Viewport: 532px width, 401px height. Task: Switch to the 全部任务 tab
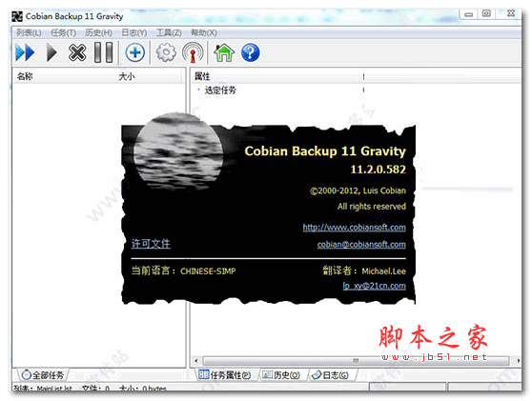pyautogui.click(x=42, y=375)
